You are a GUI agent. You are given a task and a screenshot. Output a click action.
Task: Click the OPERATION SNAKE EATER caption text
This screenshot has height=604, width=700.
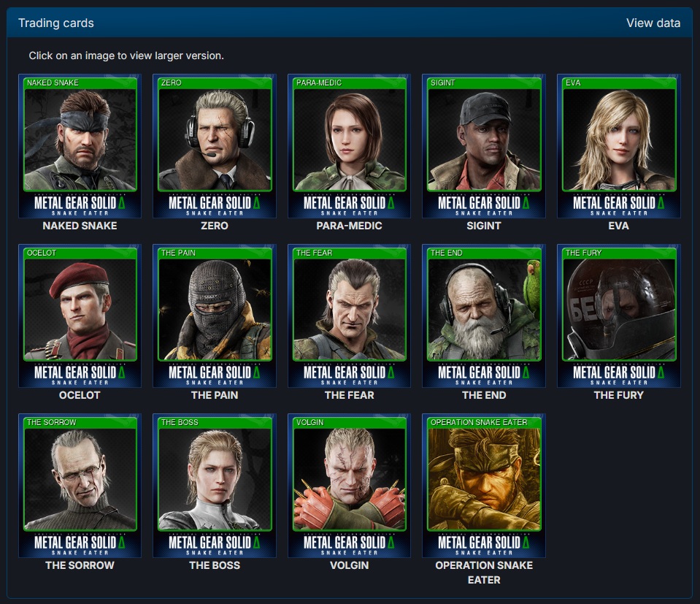click(484, 573)
